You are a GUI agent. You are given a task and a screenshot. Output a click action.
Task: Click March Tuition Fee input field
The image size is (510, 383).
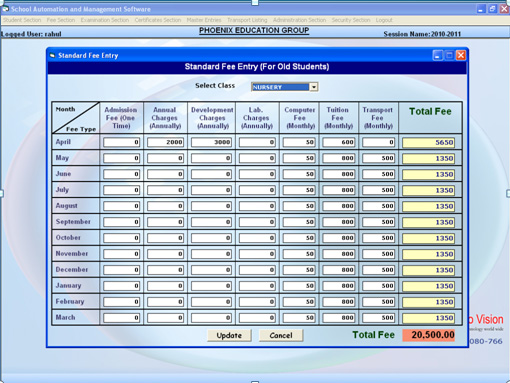click(x=339, y=318)
